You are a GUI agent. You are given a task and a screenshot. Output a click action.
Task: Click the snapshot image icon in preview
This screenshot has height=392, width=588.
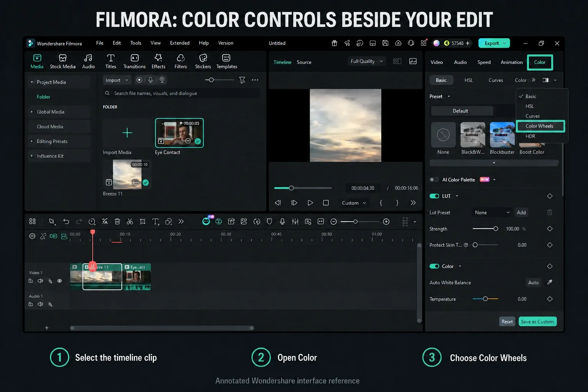click(413, 61)
